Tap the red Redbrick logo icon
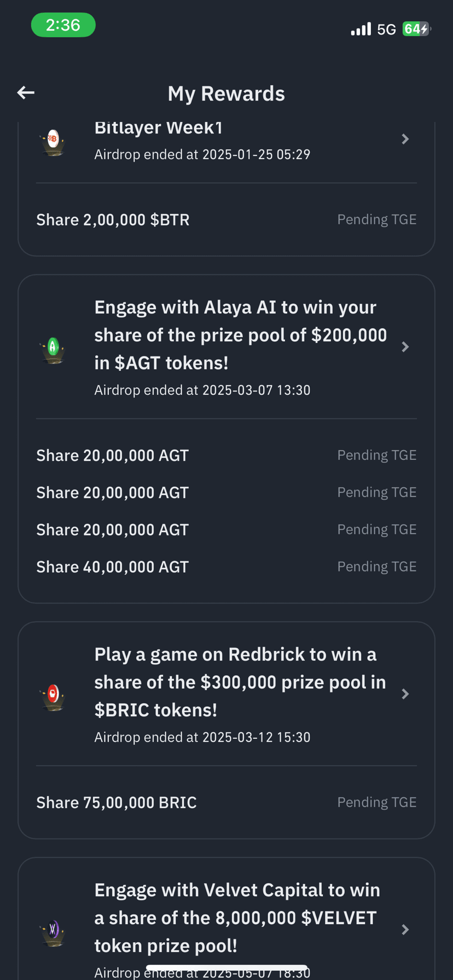Screen dimensions: 453x980 click(x=53, y=696)
